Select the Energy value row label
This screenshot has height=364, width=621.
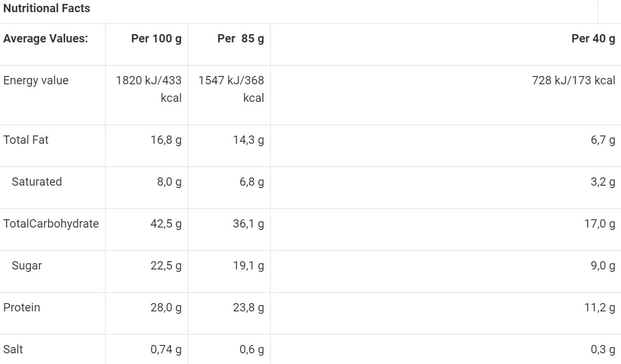click(x=36, y=80)
